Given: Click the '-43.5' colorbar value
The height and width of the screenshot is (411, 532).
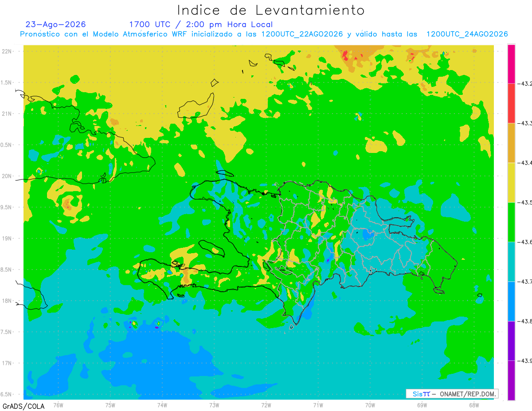Looking at the screenshot, I should tap(525, 202).
